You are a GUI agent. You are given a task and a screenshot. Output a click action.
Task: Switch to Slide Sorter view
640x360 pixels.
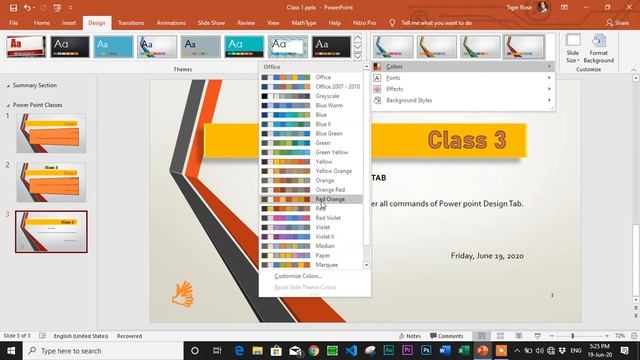[500, 336]
